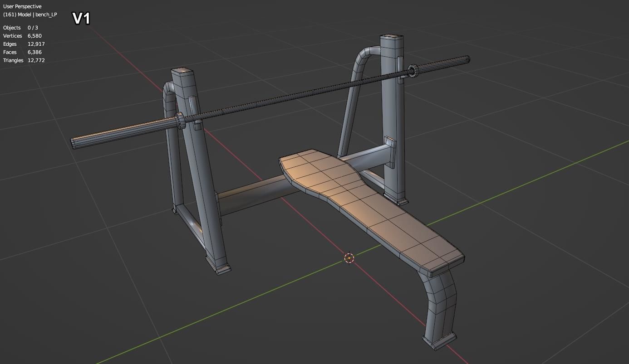This screenshot has height=364, width=629.
Task: Click the "(161) Model | bench_LP" label
Action: 30,15
